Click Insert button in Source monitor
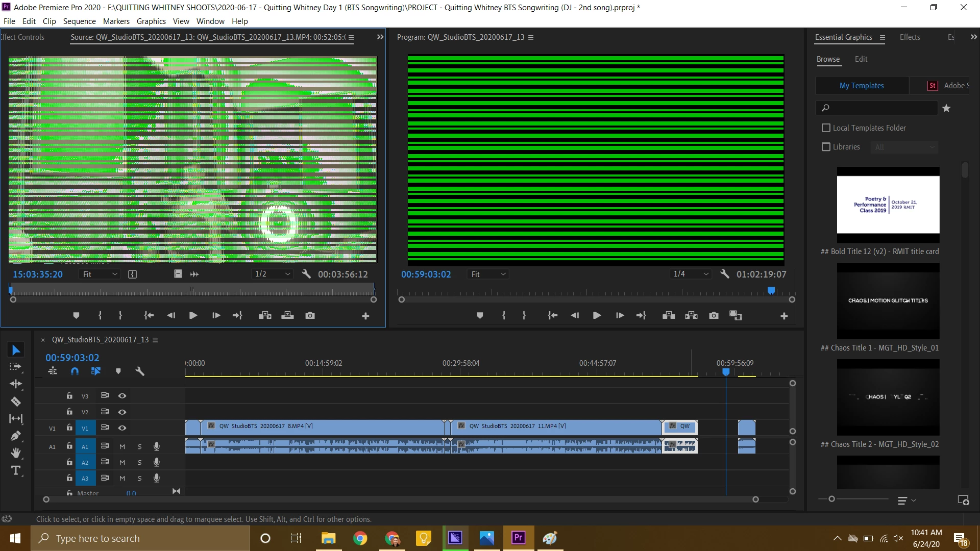The height and width of the screenshot is (551, 980). point(265,316)
